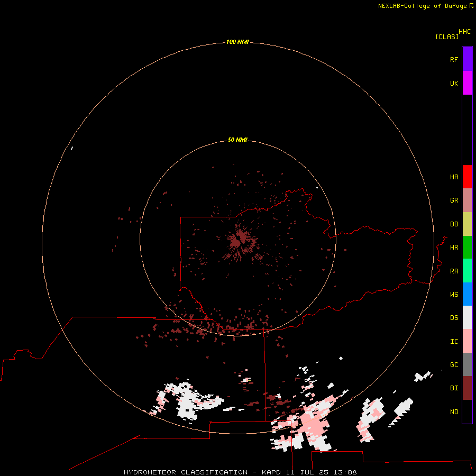Select the GR graupel color swatch
This screenshot has height=476, width=476.
pyautogui.click(x=467, y=200)
